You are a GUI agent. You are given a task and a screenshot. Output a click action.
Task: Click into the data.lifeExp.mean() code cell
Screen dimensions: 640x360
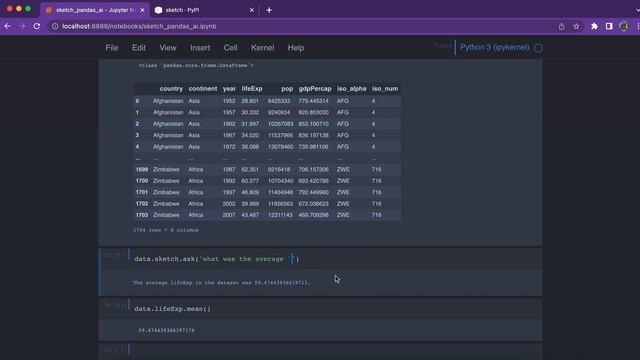pyautogui.click(x=336, y=309)
